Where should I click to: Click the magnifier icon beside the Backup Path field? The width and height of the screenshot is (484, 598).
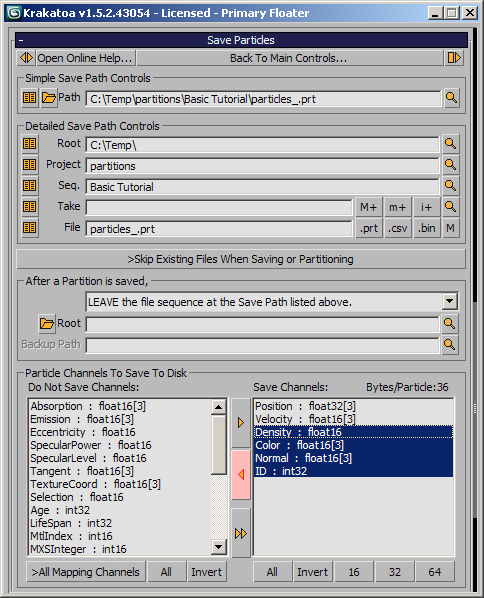point(450,345)
